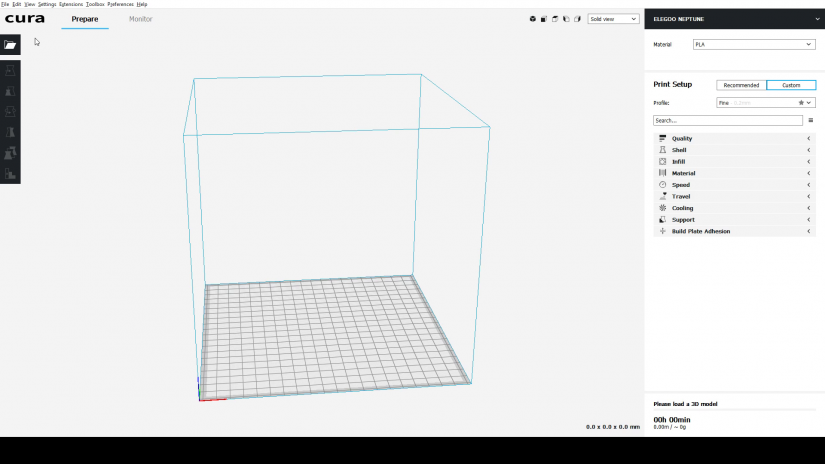Click the Speed category label
This screenshot has width=825, height=464.
click(x=681, y=185)
